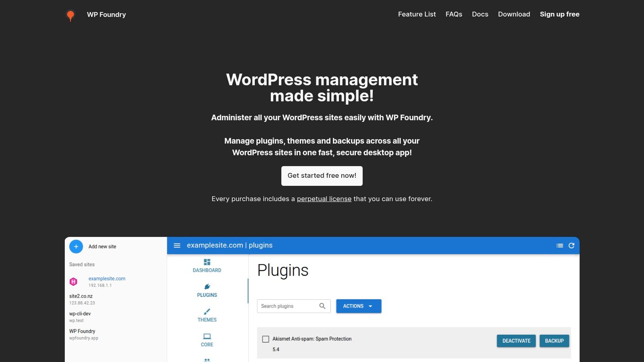Screen dimensions: 644x362
Task: Click the blue Add new site plus icon
Action: [76, 247]
